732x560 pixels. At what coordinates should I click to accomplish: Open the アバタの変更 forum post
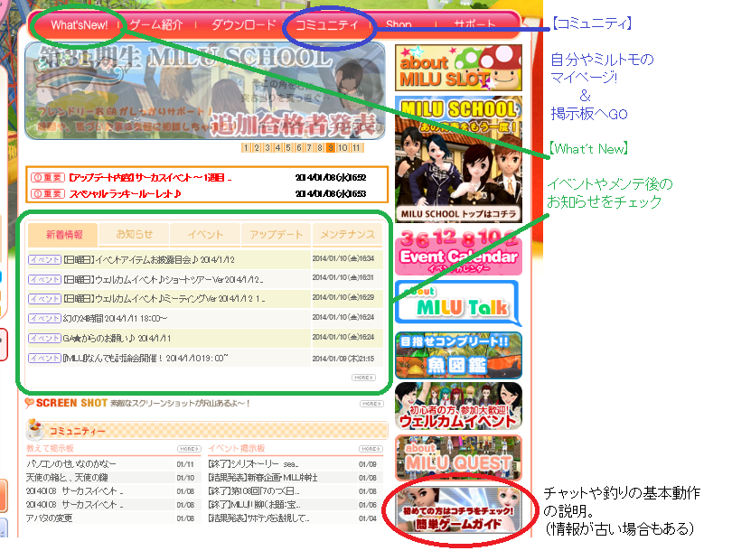click(x=53, y=518)
